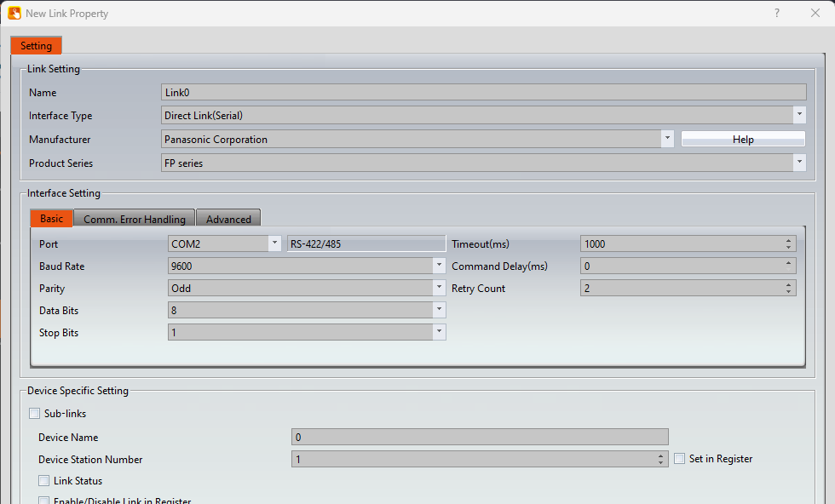Switch to the Comm. Error Handling tab
Screen dimensions: 835x504
pyautogui.click(x=135, y=219)
